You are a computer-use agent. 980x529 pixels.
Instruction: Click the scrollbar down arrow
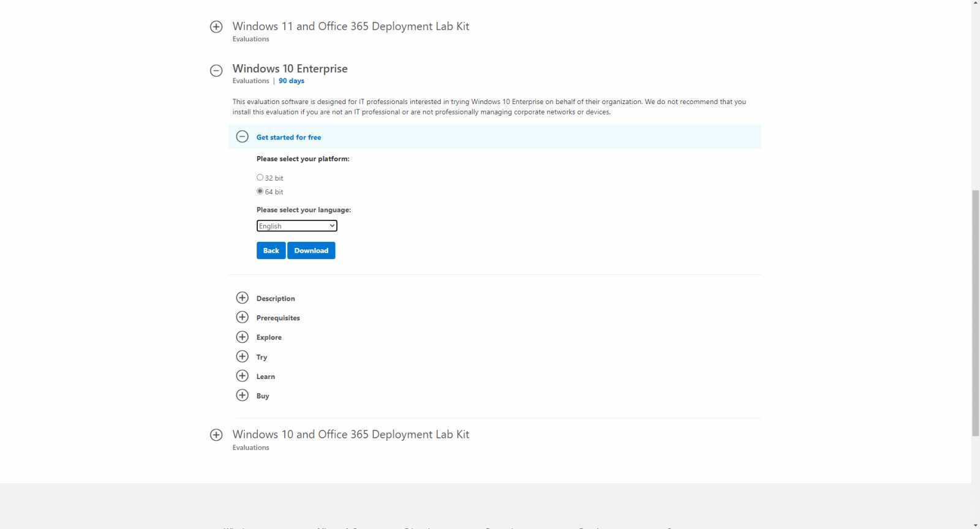(976, 525)
